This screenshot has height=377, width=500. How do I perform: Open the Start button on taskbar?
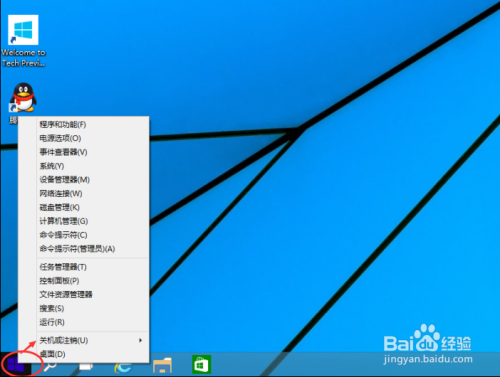pos(16,365)
